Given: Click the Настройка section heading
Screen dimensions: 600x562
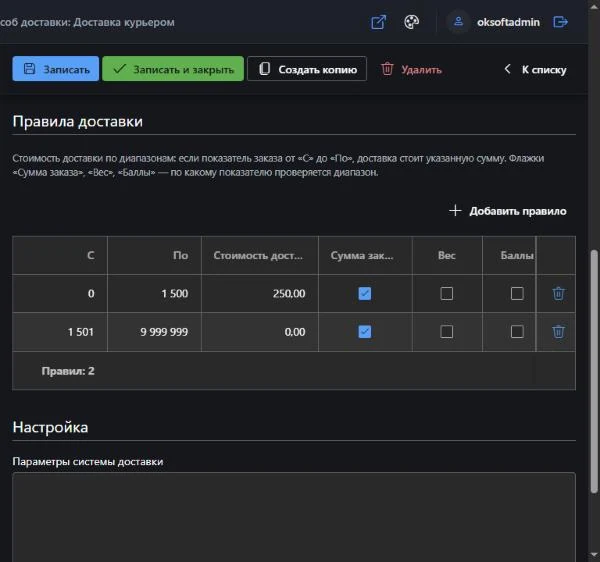Looking at the screenshot, I should point(50,427).
